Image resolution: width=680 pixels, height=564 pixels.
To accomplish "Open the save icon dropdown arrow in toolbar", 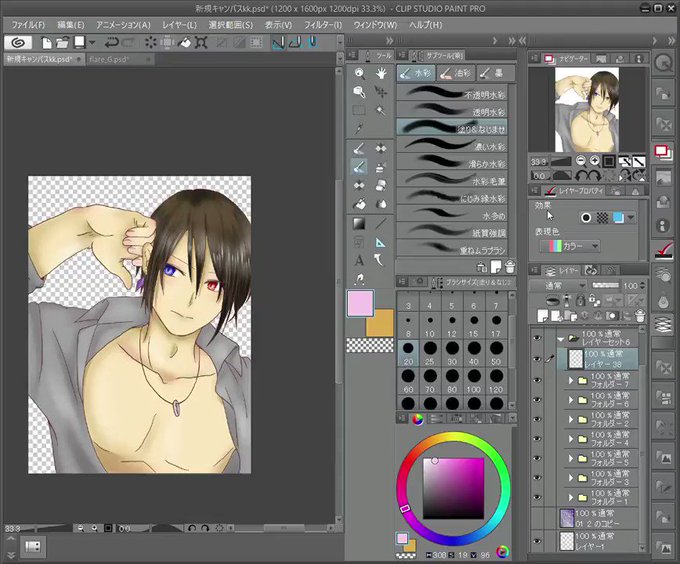I will tap(92, 42).
